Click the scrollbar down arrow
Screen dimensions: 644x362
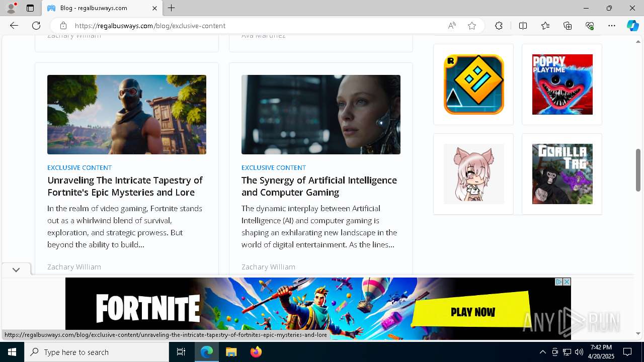[638, 333]
